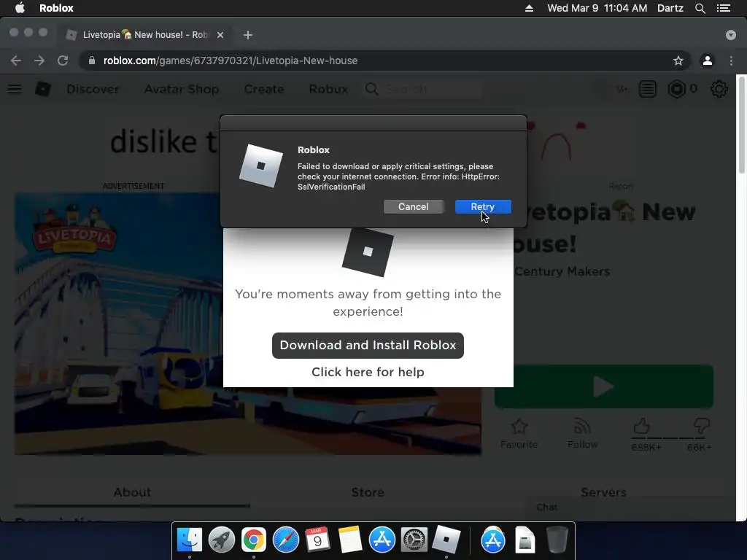Open a new browser tab
This screenshot has width=747, height=560.
(x=248, y=35)
